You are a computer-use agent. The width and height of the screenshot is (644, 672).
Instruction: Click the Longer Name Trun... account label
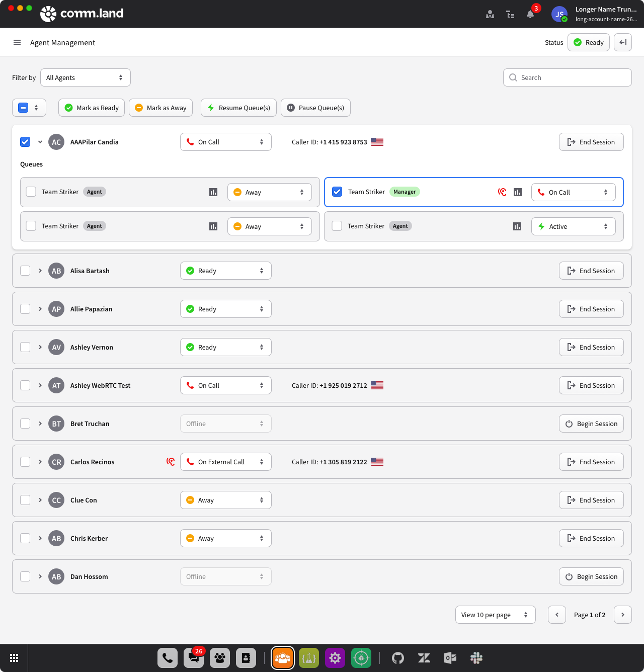pos(606,9)
